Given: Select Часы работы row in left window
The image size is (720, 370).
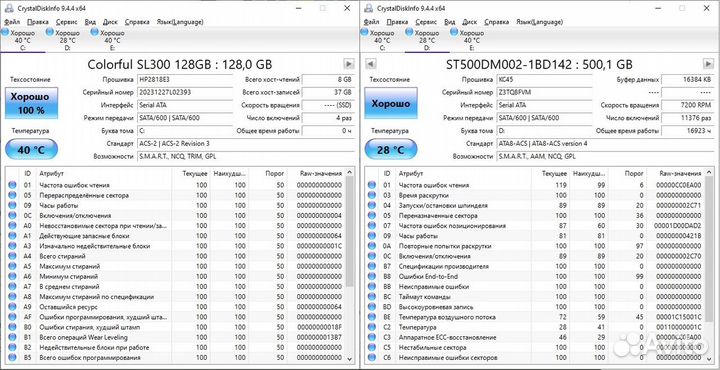Looking at the screenshot, I should pyautogui.click(x=175, y=205).
